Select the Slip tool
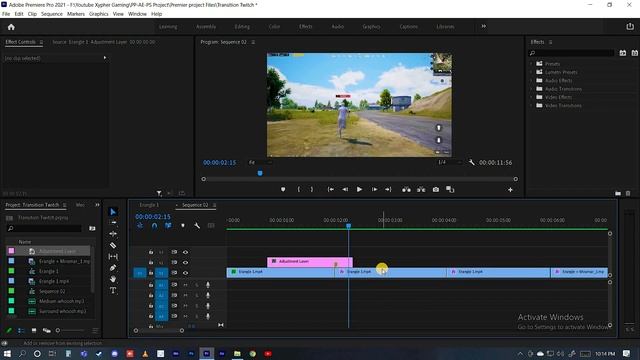The image size is (640, 360). pyautogui.click(x=113, y=256)
